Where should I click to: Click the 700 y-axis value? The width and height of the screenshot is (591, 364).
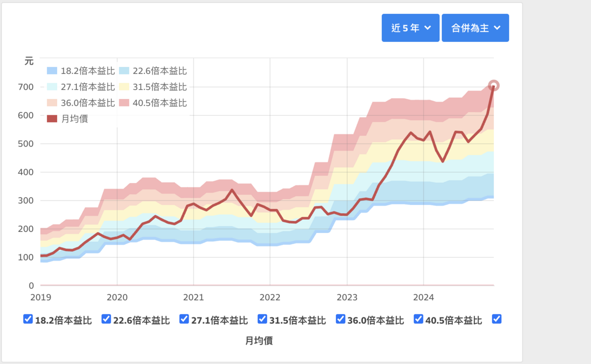27,87
